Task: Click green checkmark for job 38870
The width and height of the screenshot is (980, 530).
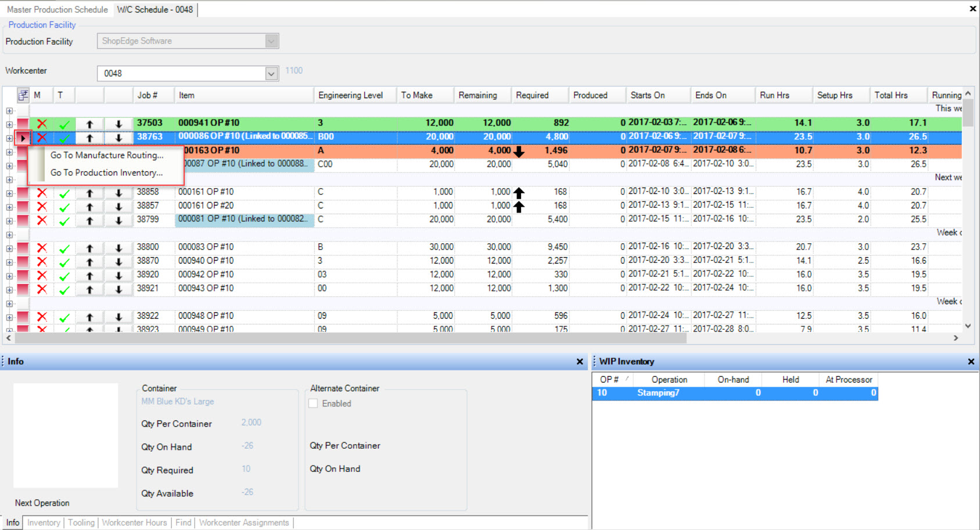Action: click(x=64, y=262)
